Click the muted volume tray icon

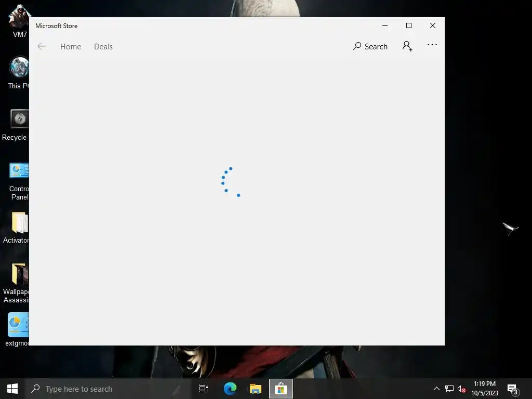[x=461, y=389]
